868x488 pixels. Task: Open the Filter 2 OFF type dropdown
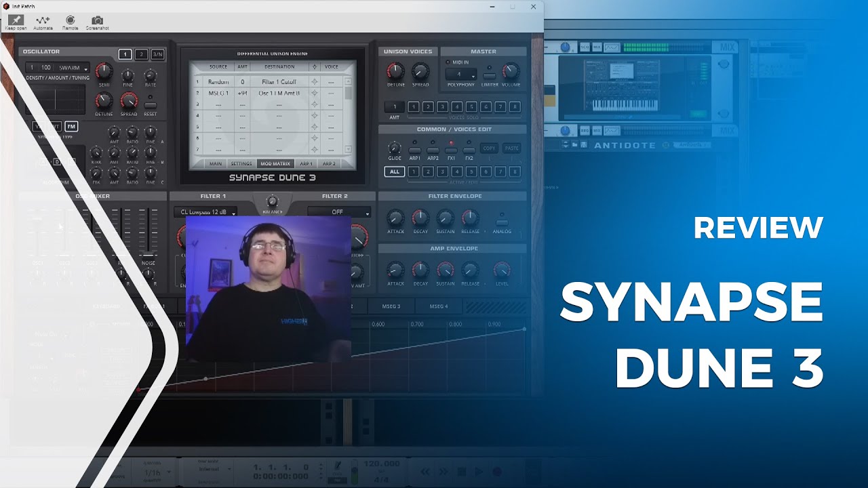point(339,212)
